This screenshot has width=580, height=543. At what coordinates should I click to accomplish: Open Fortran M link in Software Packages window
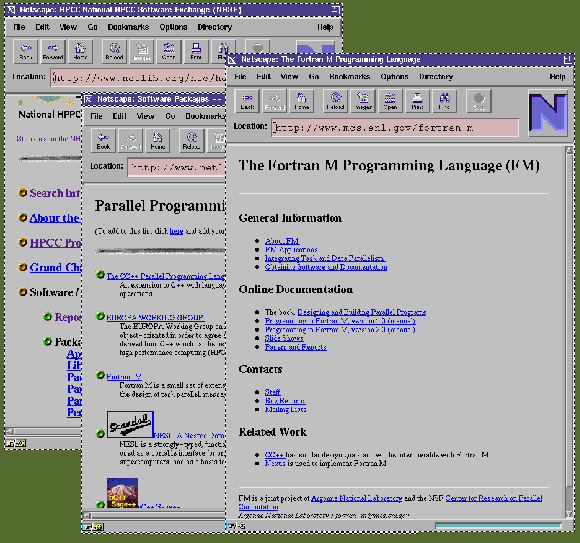(x=124, y=377)
